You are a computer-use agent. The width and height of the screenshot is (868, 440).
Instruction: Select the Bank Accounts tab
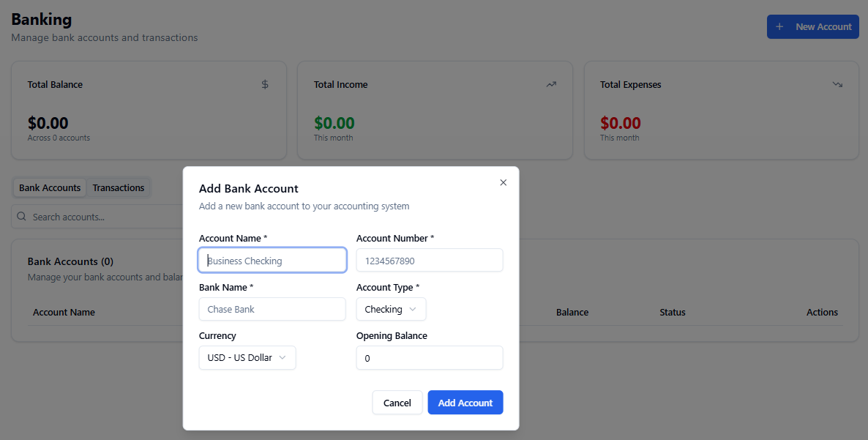click(50, 188)
